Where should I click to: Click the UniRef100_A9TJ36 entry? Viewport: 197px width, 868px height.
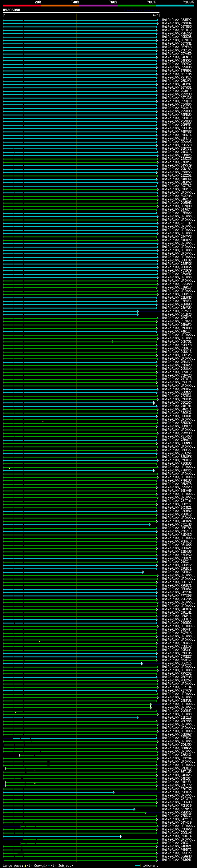point(177,98)
